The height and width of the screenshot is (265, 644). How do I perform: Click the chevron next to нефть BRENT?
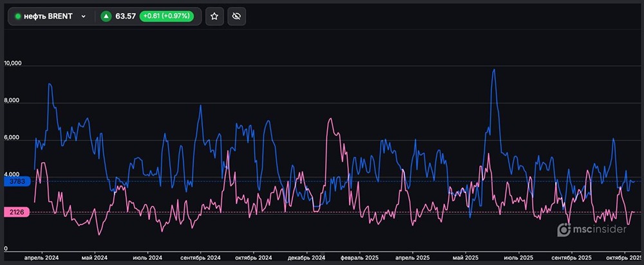click(83, 16)
